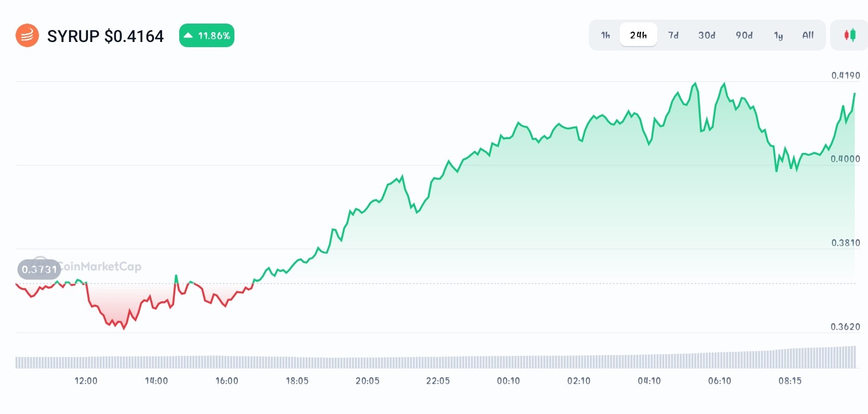Switch to the 7d chart view

673,35
